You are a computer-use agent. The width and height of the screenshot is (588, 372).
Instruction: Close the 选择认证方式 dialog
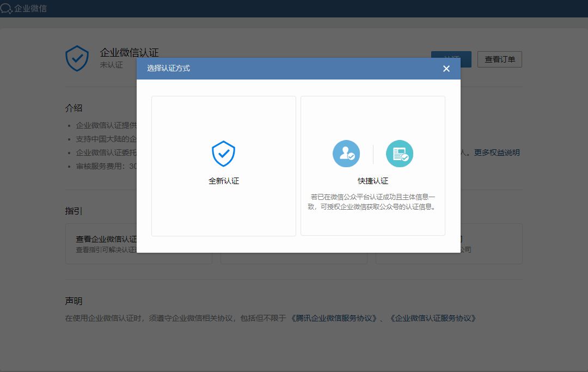coord(446,69)
